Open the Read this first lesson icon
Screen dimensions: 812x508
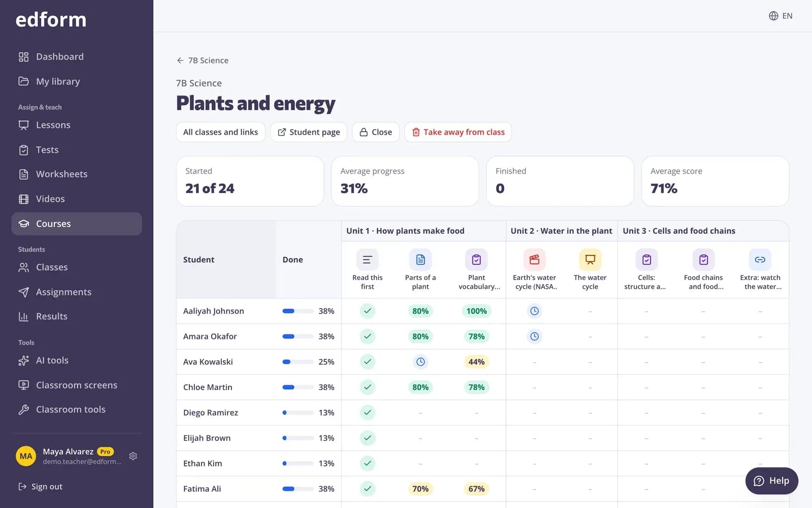[x=367, y=260]
